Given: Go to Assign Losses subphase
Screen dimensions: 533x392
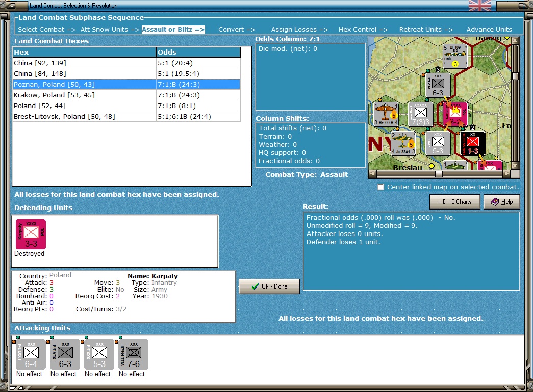Looking at the screenshot, I should (x=299, y=30).
